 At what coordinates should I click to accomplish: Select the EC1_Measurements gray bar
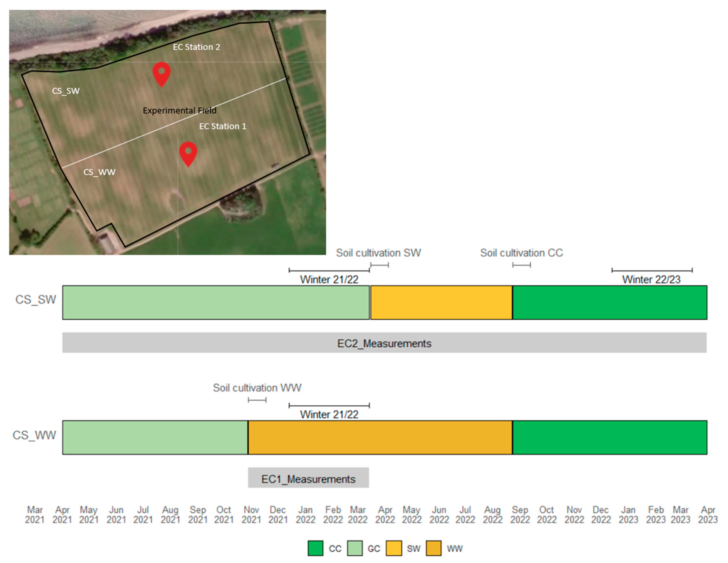point(308,478)
